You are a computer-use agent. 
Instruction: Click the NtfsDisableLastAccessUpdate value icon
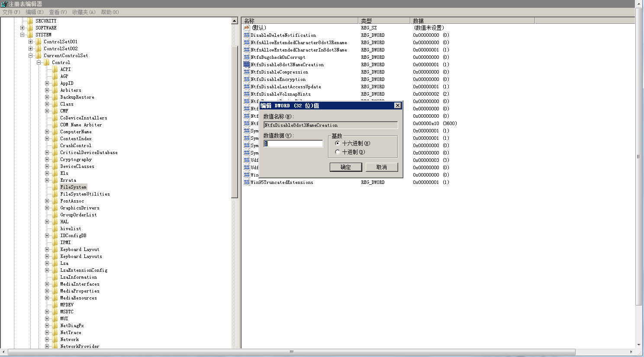(x=247, y=87)
